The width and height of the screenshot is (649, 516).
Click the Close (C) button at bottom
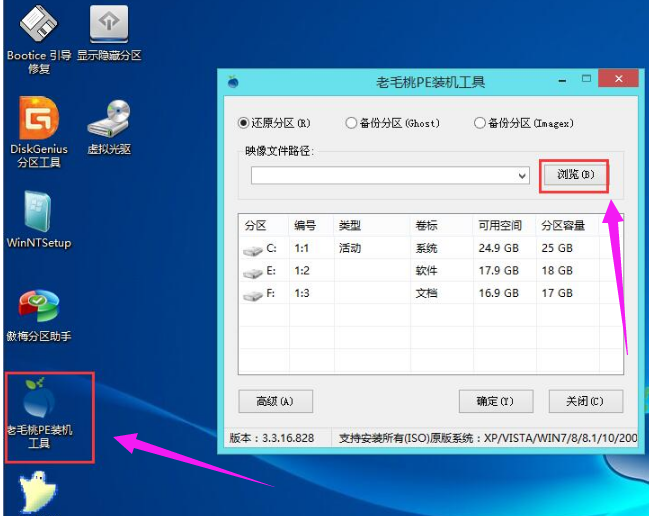[585, 401]
